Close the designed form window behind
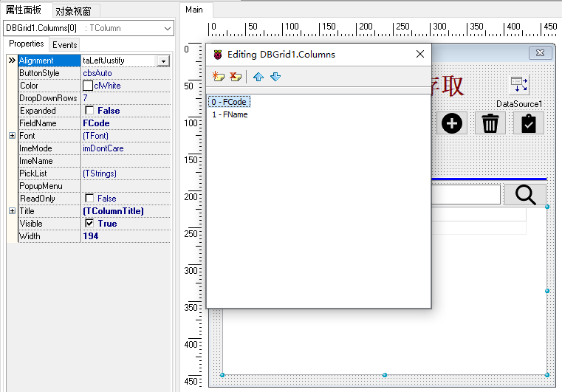Viewport: 562px width, 392px height. pos(540,53)
